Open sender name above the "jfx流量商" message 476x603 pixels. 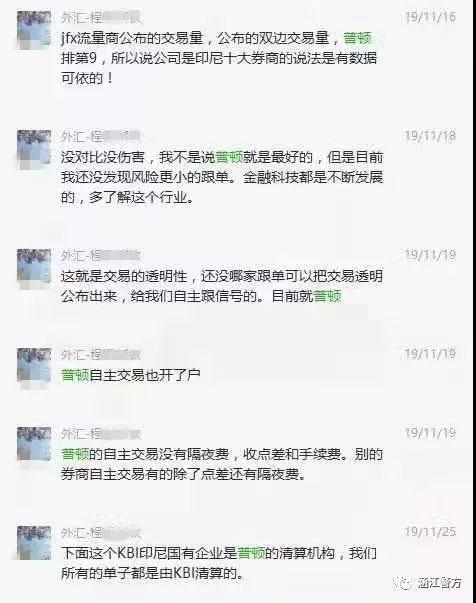click(101, 17)
